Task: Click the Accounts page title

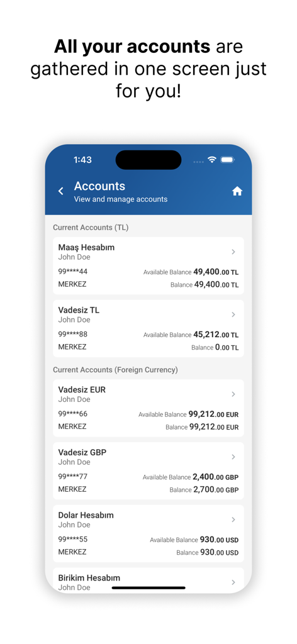Action: click(99, 186)
